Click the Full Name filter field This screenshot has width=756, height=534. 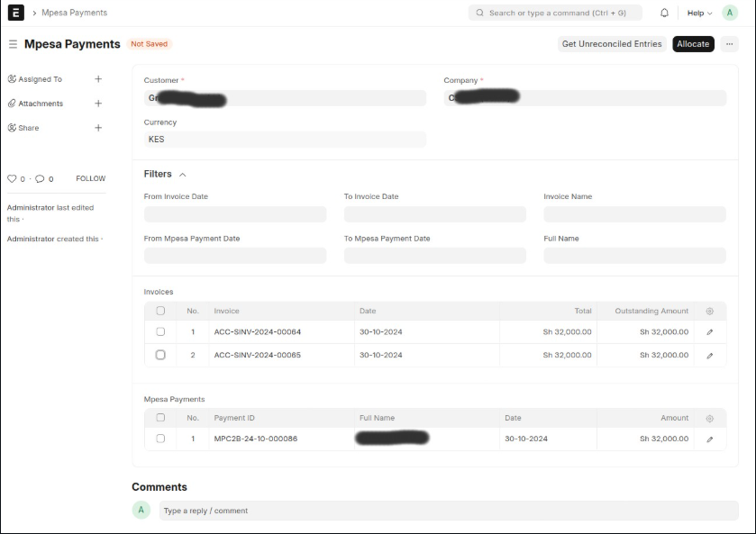pos(634,256)
